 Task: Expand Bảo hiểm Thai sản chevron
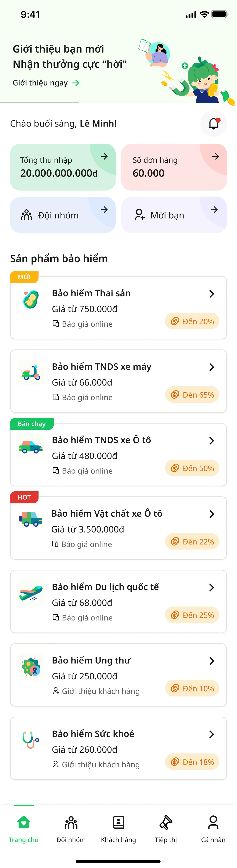point(211,294)
